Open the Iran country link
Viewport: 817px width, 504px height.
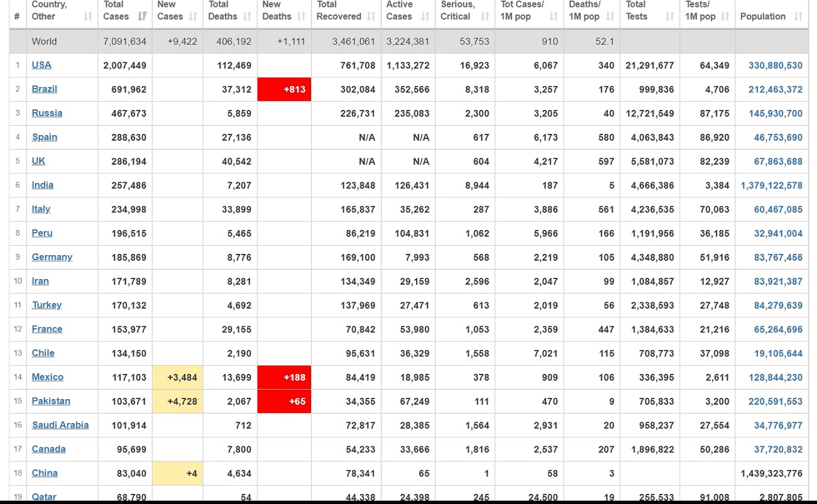pos(40,280)
